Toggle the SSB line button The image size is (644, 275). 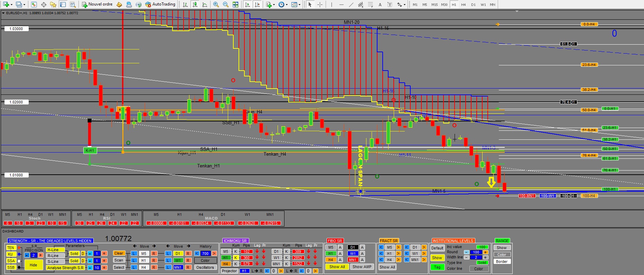[x=11, y=267]
